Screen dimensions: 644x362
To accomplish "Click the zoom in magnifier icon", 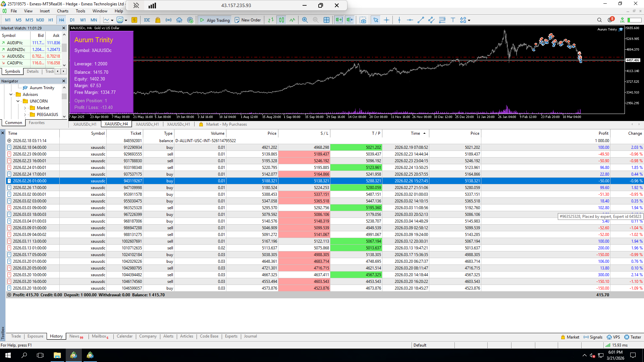I will (305, 20).
